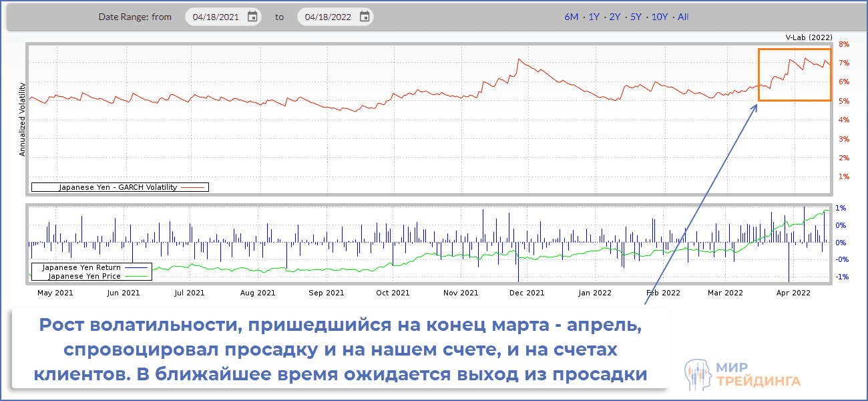Select the 6M date range
Viewport: 868px width, 401px height.
tap(571, 17)
